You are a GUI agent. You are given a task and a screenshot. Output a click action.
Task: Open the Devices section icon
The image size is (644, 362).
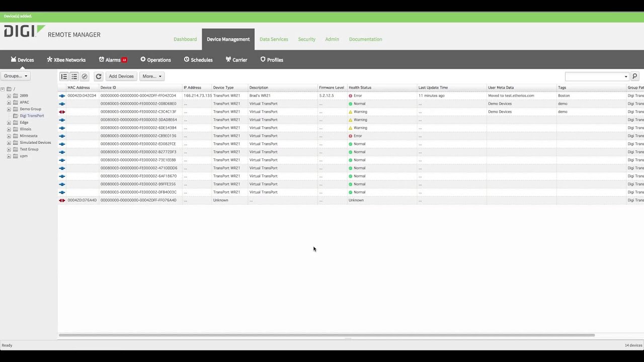coord(14,59)
